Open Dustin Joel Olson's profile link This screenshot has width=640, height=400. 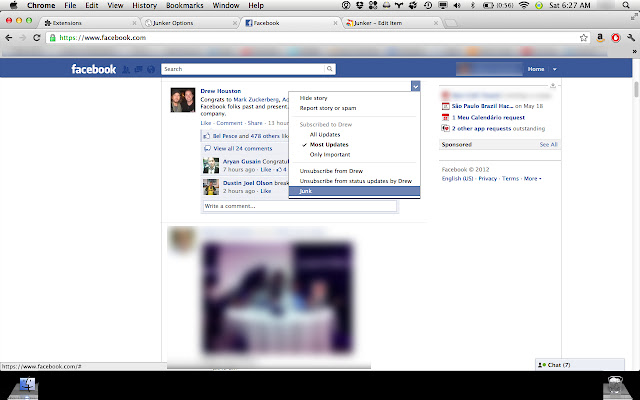pyautogui.click(x=248, y=183)
